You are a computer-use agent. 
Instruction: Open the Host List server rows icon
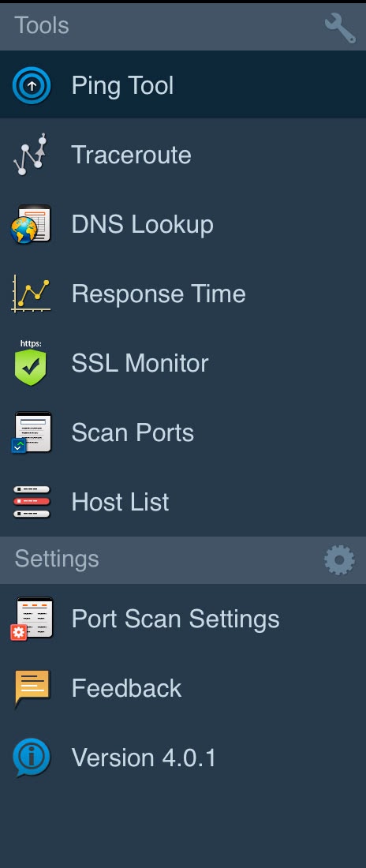click(x=32, y=502)
